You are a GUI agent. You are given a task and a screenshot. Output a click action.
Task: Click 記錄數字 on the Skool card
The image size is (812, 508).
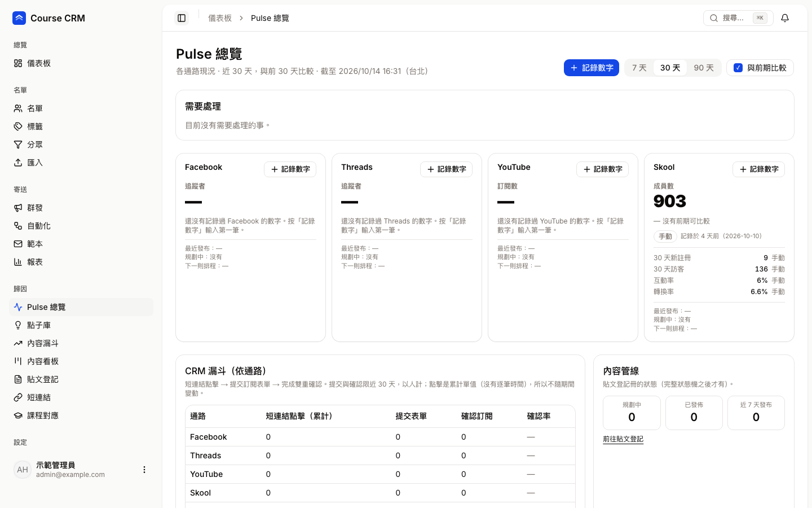758,169
